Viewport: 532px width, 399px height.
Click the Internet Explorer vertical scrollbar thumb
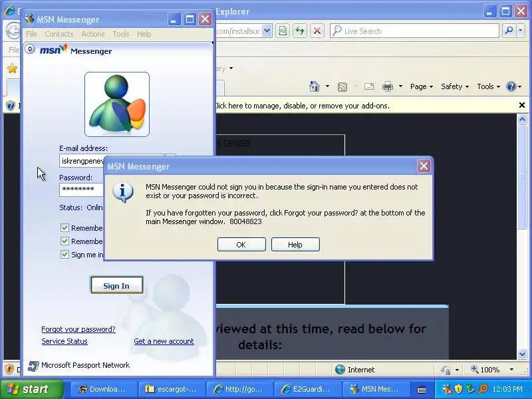[522, 177]
